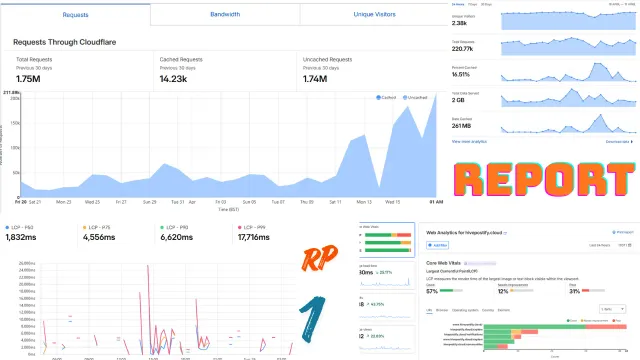Toggle the LCP - P99 pink legend dot

(240, 227)
